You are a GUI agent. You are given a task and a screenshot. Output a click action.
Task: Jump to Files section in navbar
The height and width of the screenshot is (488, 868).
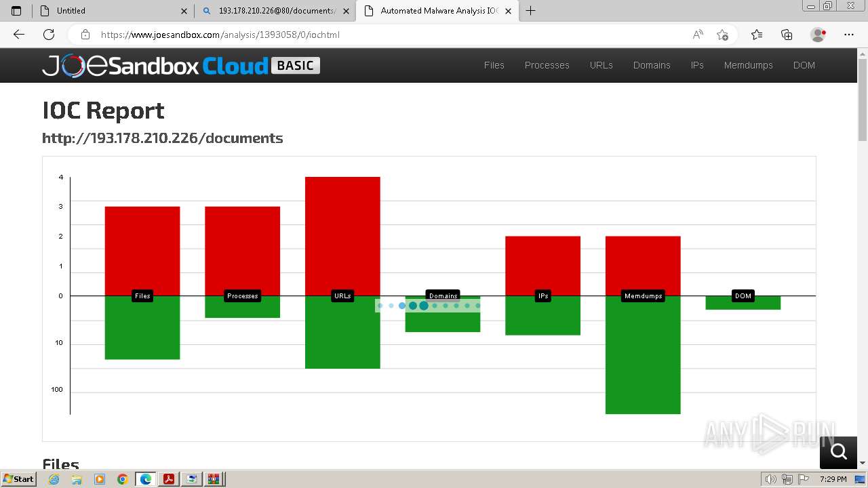click(494, 65)
